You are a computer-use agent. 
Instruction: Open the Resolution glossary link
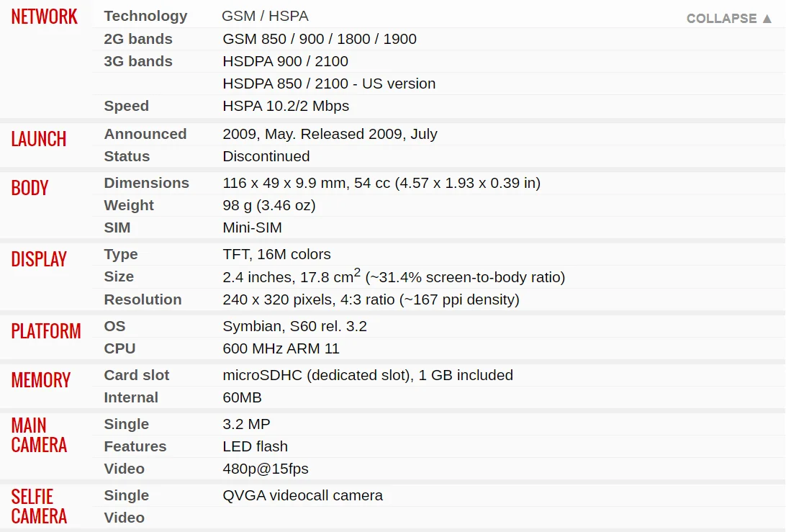click(143, 299)
